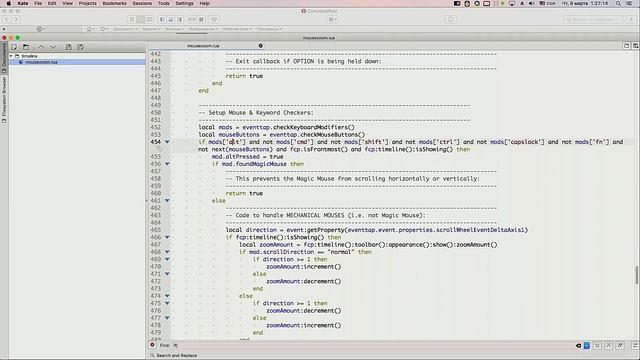
Task: Open the Sessions menu
Action: click(x=142, y=3)
